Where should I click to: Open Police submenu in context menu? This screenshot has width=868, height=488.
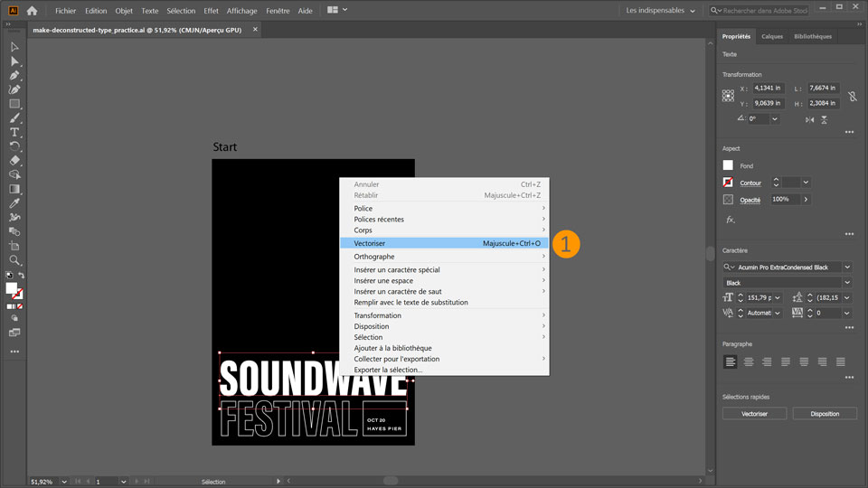pyautogui.click(x=445, y=209)
